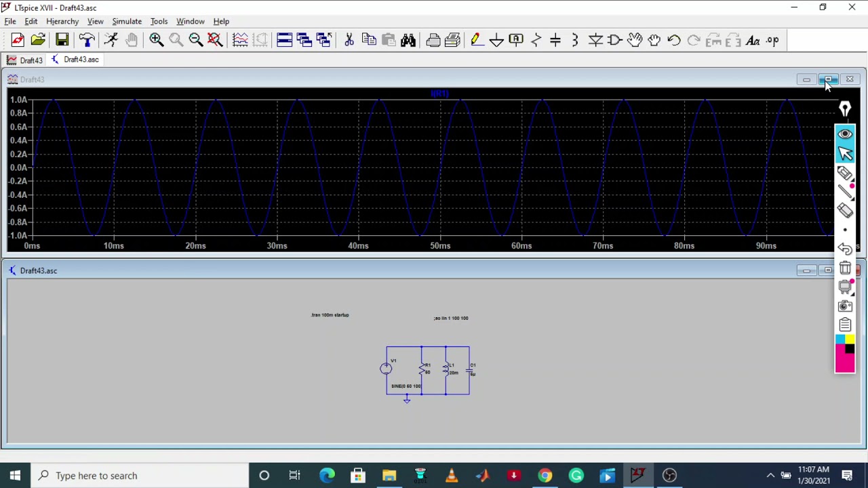868x488 pixels.
Task: Open the File menu
Action: point(10,21)
